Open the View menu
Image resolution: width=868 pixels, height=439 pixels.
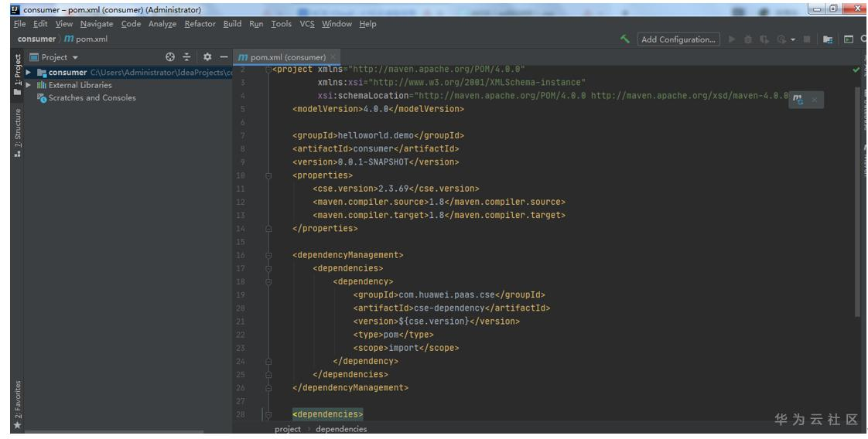coord(63,24)
